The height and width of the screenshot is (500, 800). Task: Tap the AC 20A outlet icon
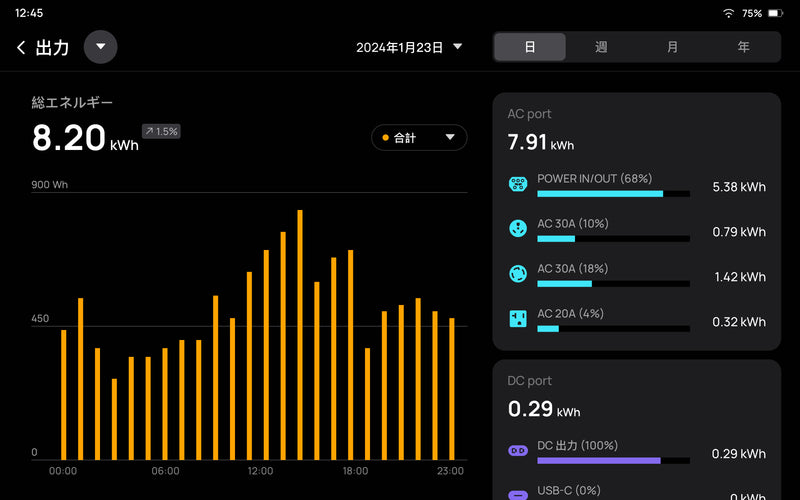pos(518,319)
